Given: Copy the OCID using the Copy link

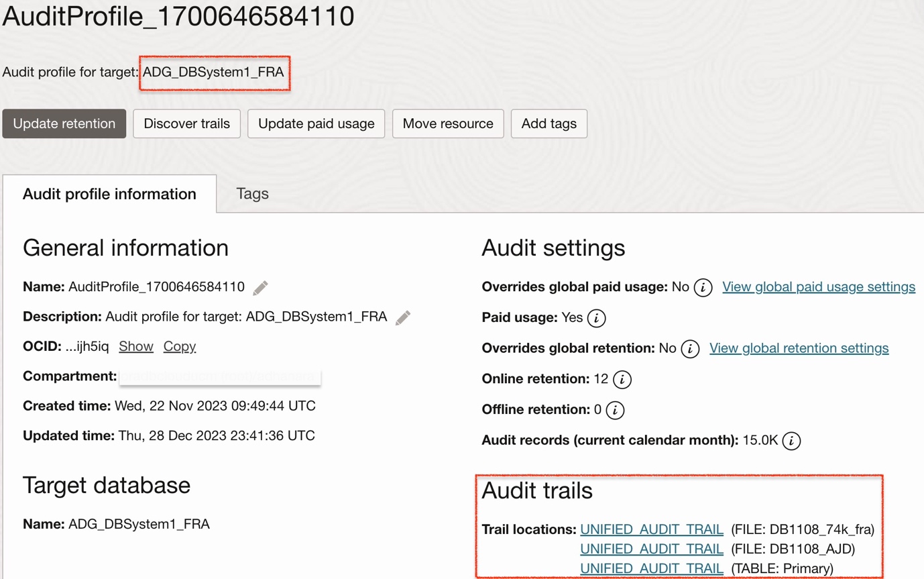Looking at the screenshot, I should [x=179, y=346].
